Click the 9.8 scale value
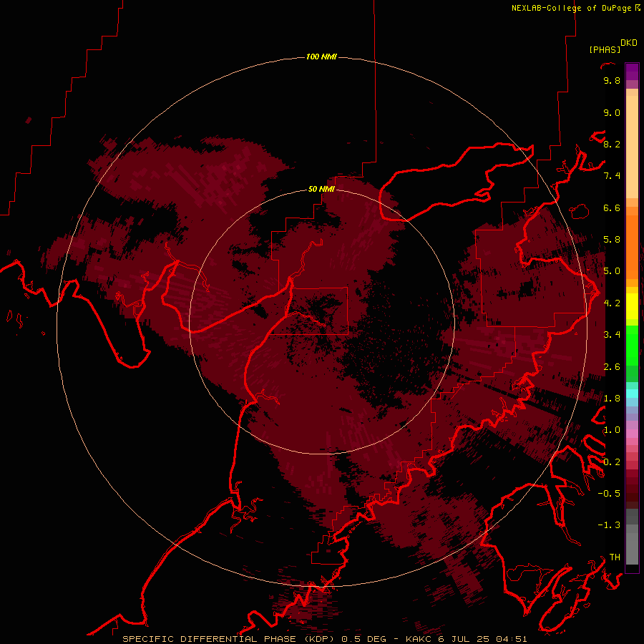 point(612,80)
